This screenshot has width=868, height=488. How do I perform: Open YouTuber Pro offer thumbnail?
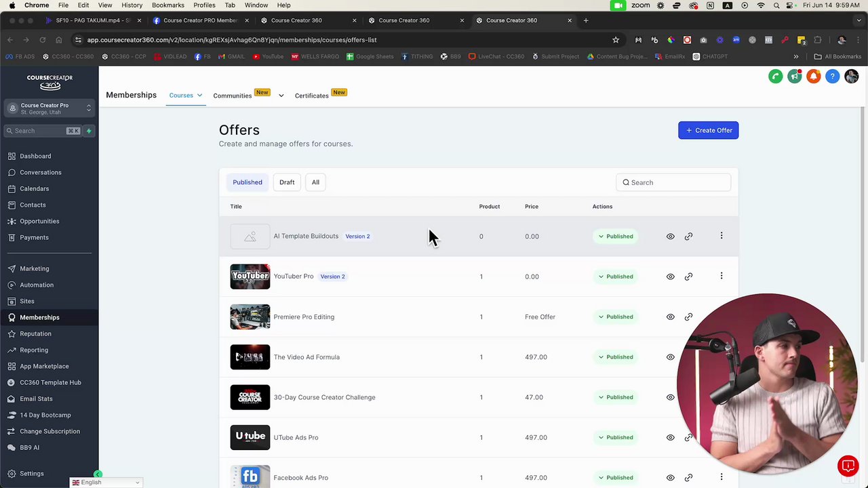pos(250,277)
